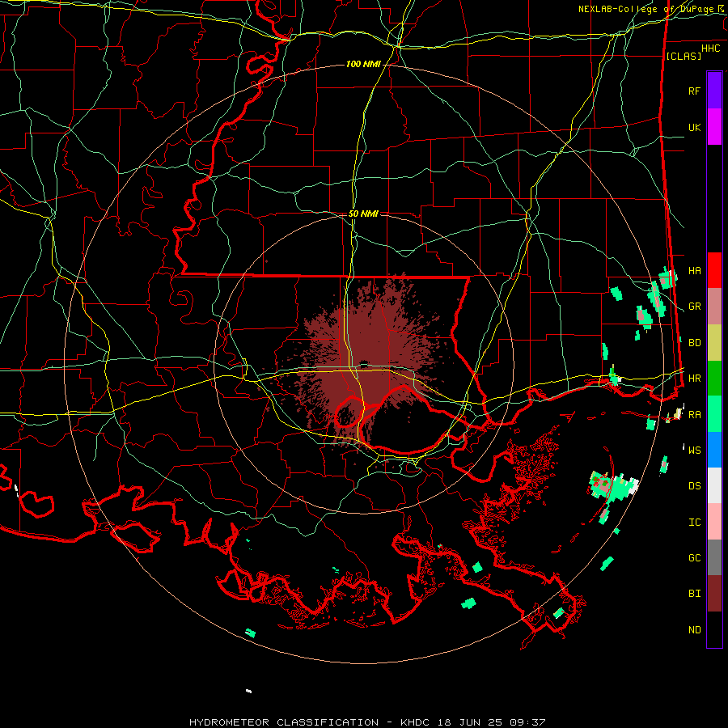This screenshot has height=728, width=728.
Task: Click the ND legend label
Action: tap(694, 630)
